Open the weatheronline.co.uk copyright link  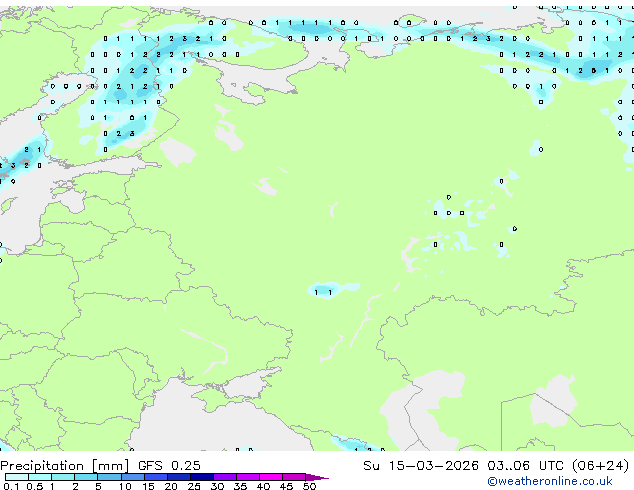click(550, 481)
